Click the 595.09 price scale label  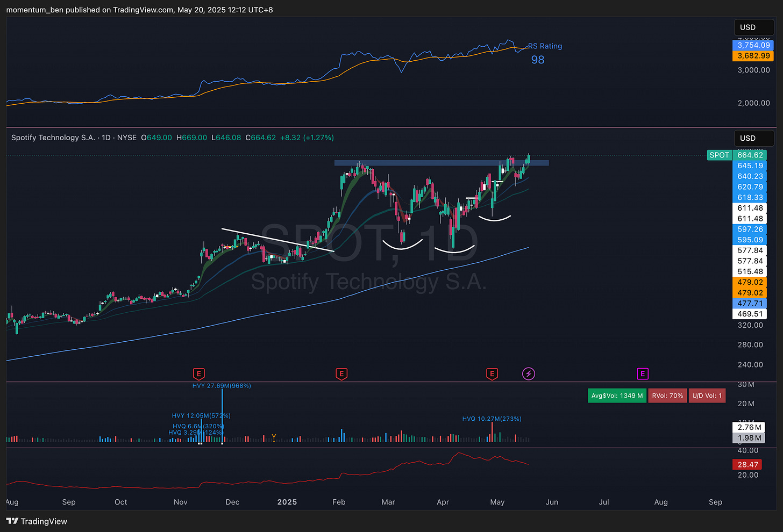[x=750, y=240]
